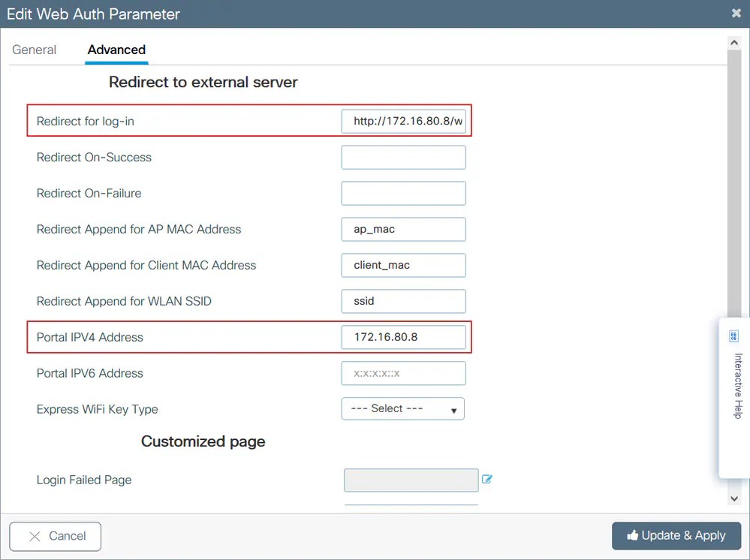The height and width of the screenshot is (560, 750).
Task: Focus the Portal IPV6 Address field
Action: coord(403,373)
